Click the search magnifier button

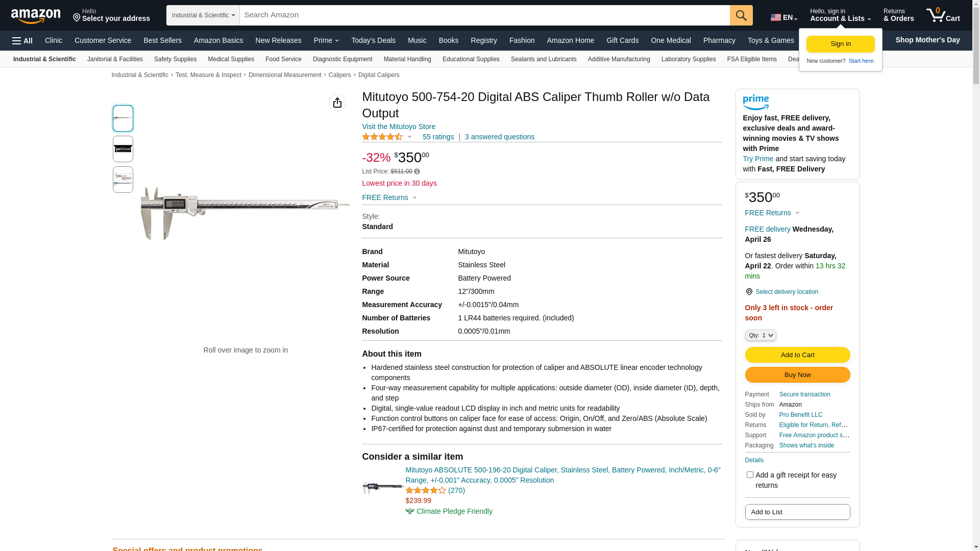741,15
